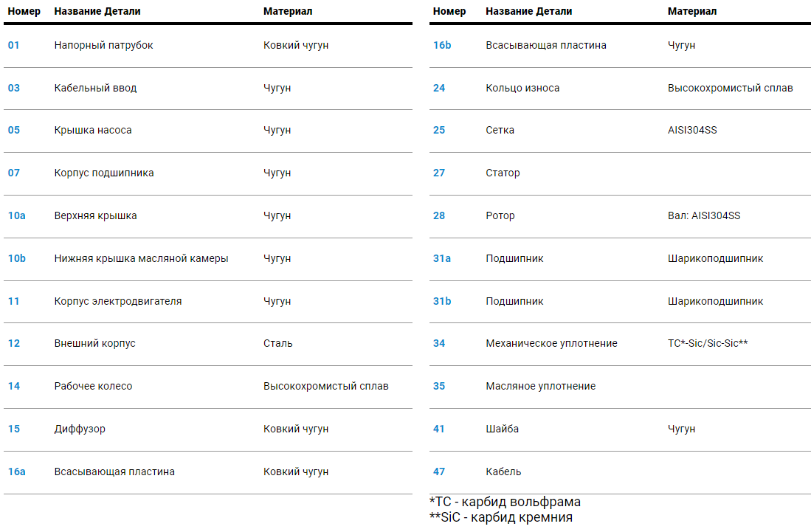Viewport: 811px width, 532px height.
Task: Select 'Механическое уплотнение' part name
Action: [551, 343]
